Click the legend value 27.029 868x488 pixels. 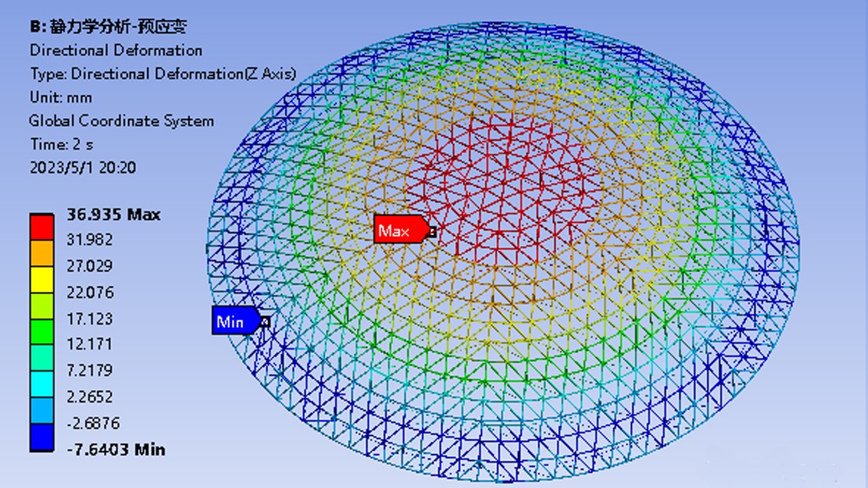pyautogui.click(x=90, y=266)
